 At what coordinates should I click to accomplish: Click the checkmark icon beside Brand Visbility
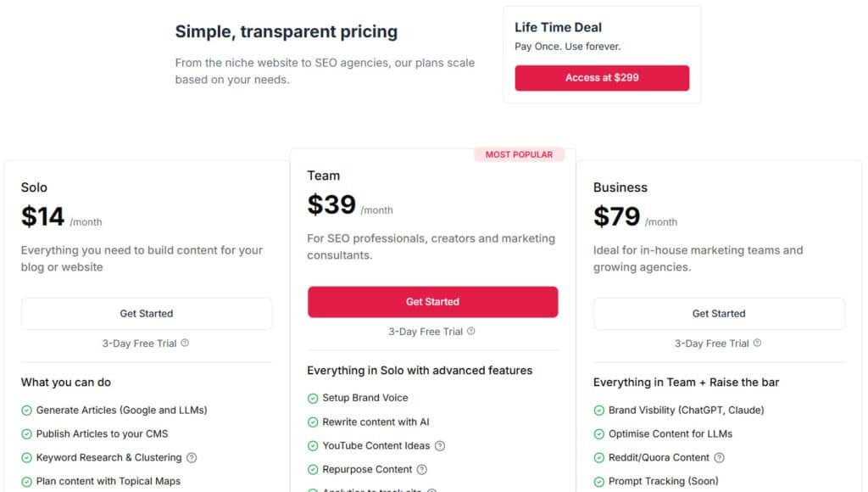pyautogui.click(x=599, y=410)
